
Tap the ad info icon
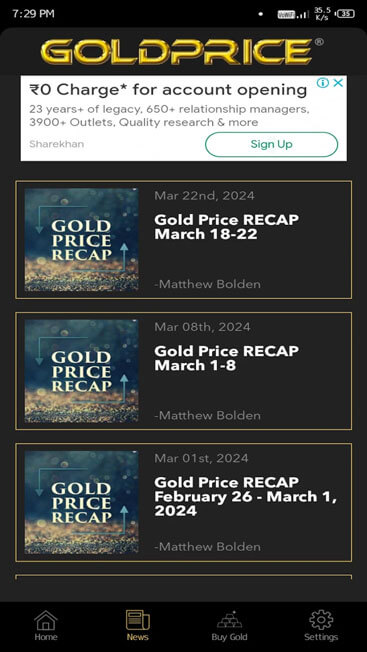(x=323, y=83)
